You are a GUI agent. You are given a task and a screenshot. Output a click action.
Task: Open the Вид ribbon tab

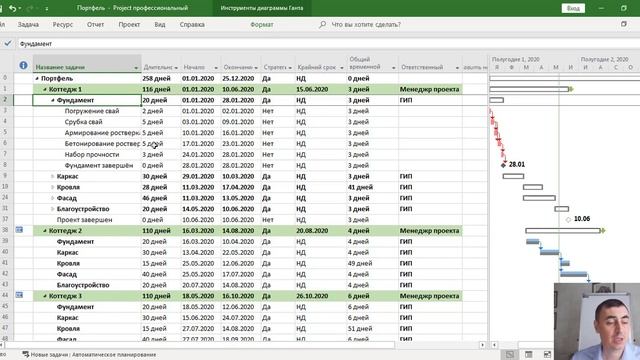click(x=160, y=24)
